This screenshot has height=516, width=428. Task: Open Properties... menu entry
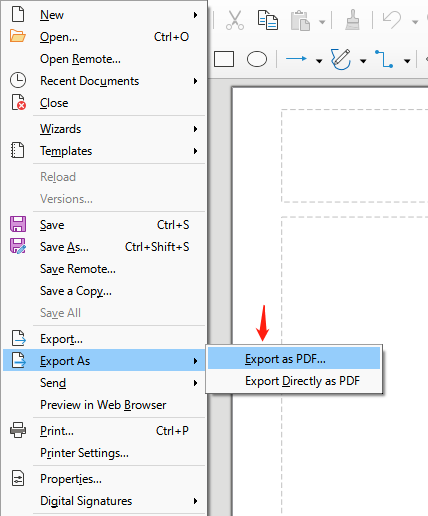coord(104,479)
